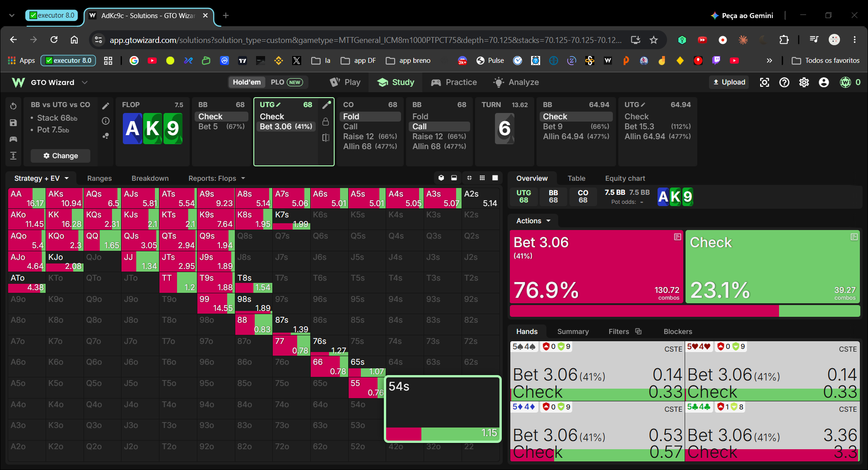
Task: Open the Summary tab in hands panel
Action: tap(573, 332)
